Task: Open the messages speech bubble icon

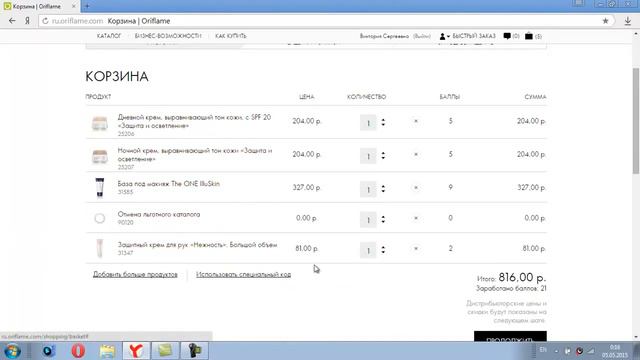Action: [507, 36]
